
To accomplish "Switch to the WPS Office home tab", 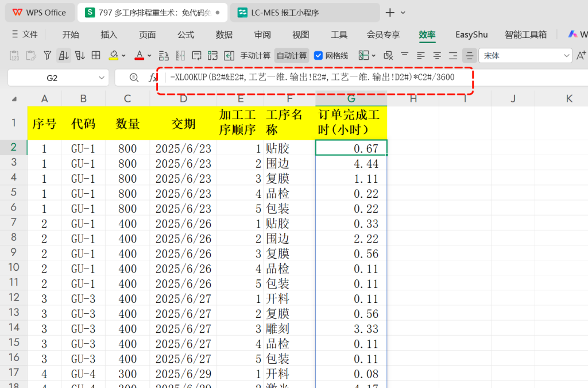I will click(40, 13).
